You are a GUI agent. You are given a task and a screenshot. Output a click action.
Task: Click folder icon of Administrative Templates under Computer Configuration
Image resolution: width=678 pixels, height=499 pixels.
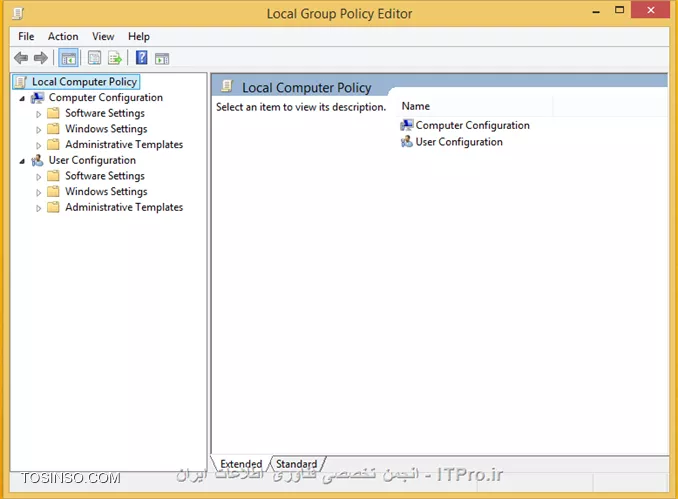coord(53,144)
